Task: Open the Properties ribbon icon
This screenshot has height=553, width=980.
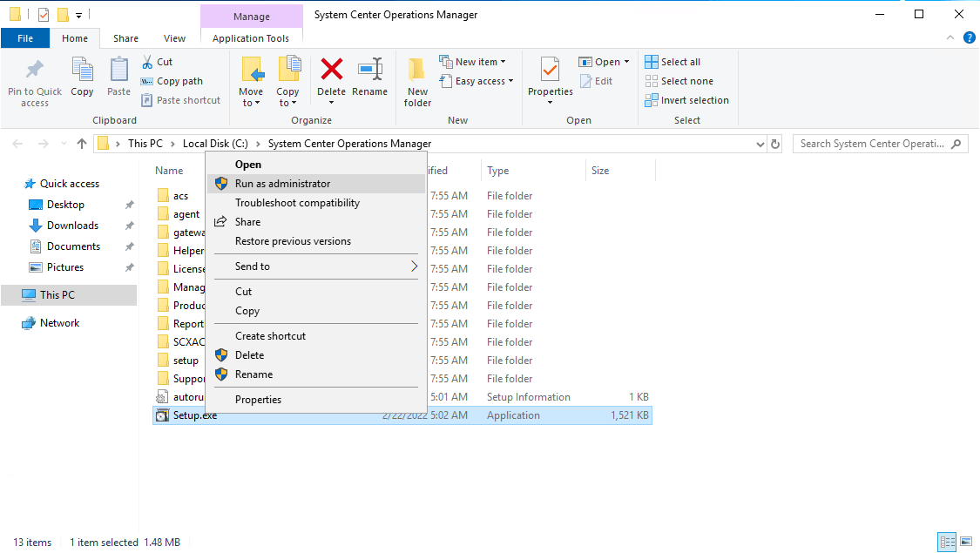Action: 550,71
